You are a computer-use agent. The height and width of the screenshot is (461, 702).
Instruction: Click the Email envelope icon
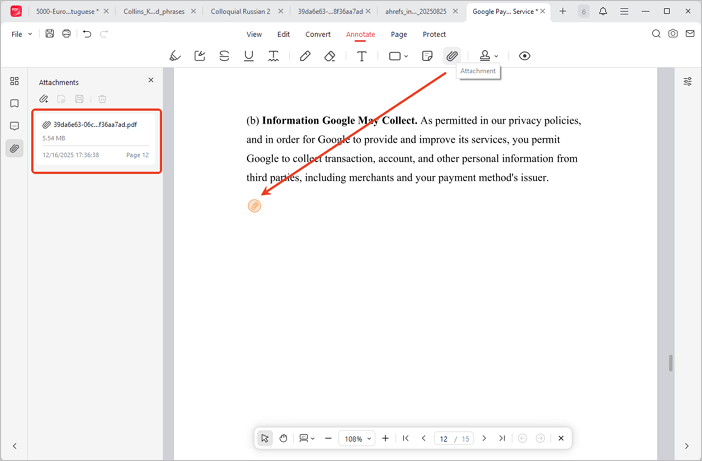[x=690, y=34]
